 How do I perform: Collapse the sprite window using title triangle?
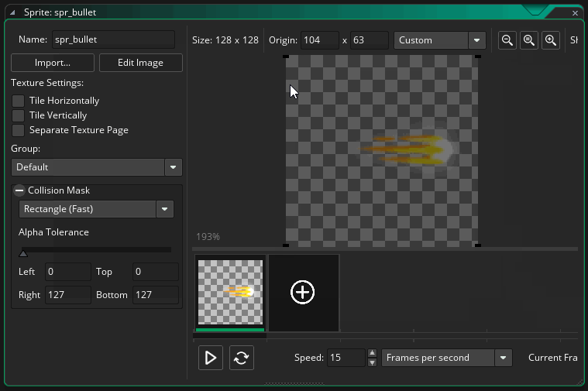tap(12, 12)
